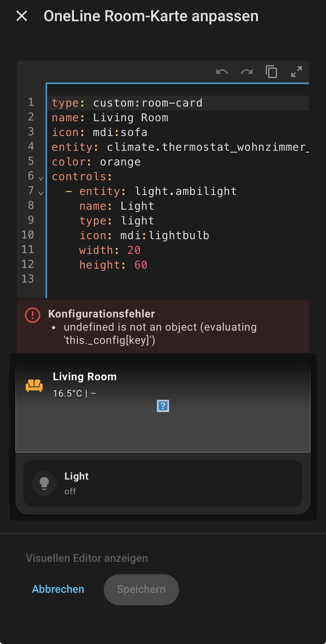
Task: Copy the YAML code to clipboard
Action: [271, 72]
